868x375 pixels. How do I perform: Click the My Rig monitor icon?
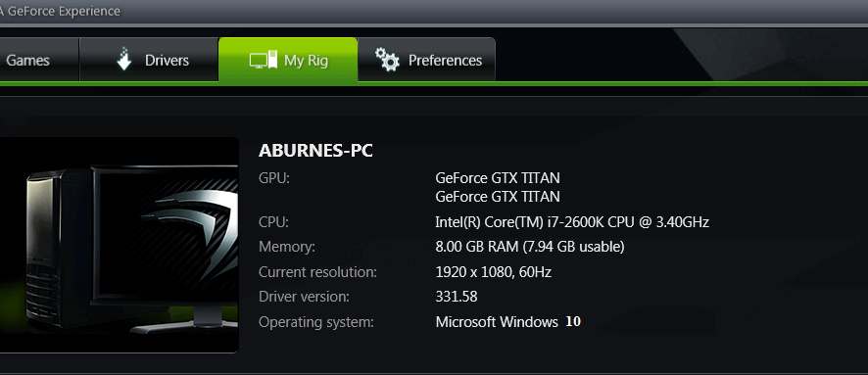pyautogui.click(x=263, y=60)
